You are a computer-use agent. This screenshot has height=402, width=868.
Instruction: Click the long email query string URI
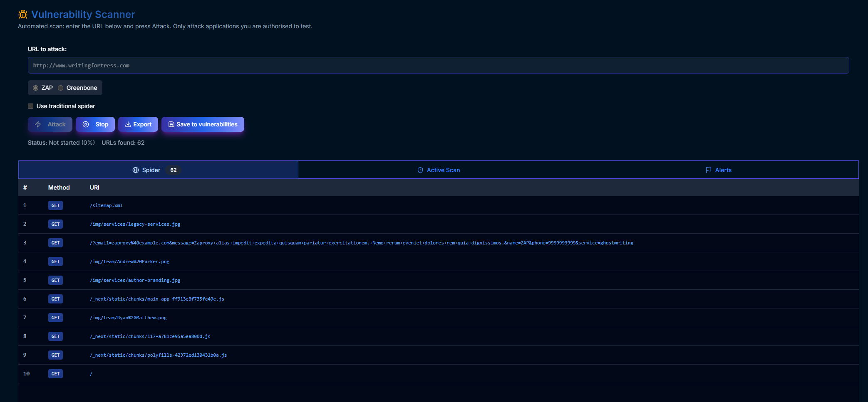tap(362, 243)
